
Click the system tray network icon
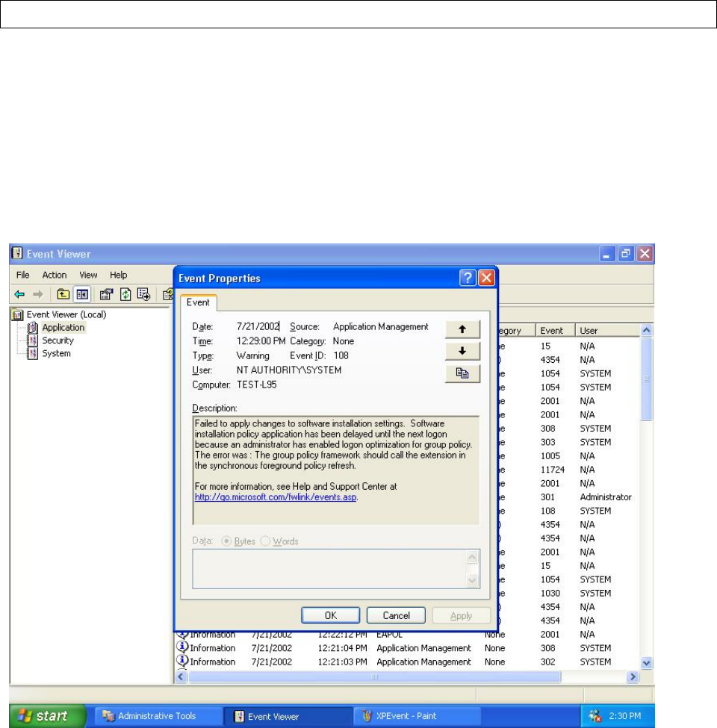pos(595,716)
